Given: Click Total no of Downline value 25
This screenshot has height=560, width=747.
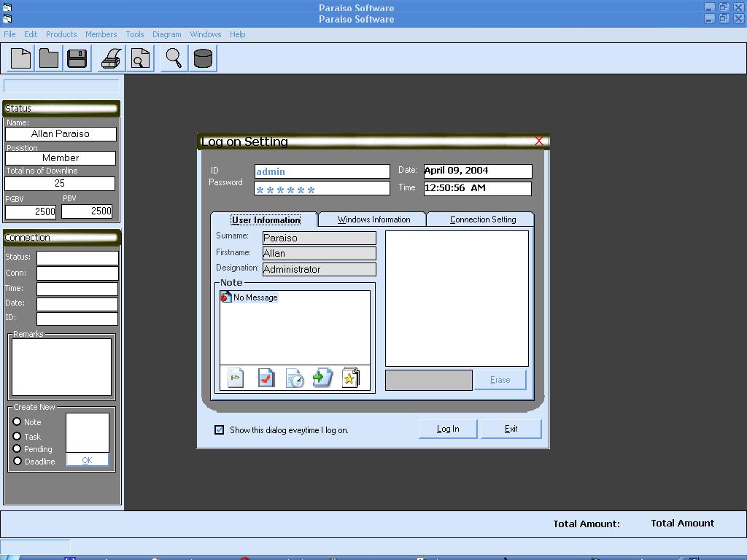Looking at the screenshot, I should pos(60,183).
